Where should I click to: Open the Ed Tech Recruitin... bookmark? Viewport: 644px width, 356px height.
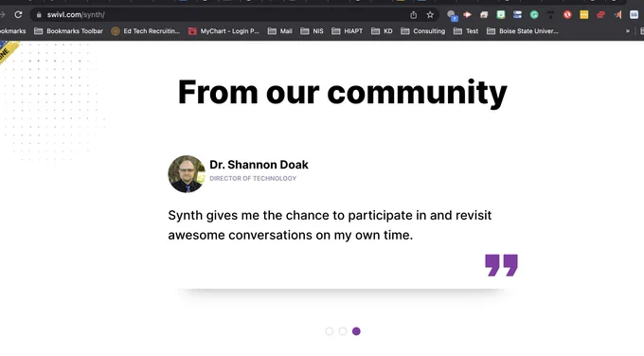pos(146,31)
